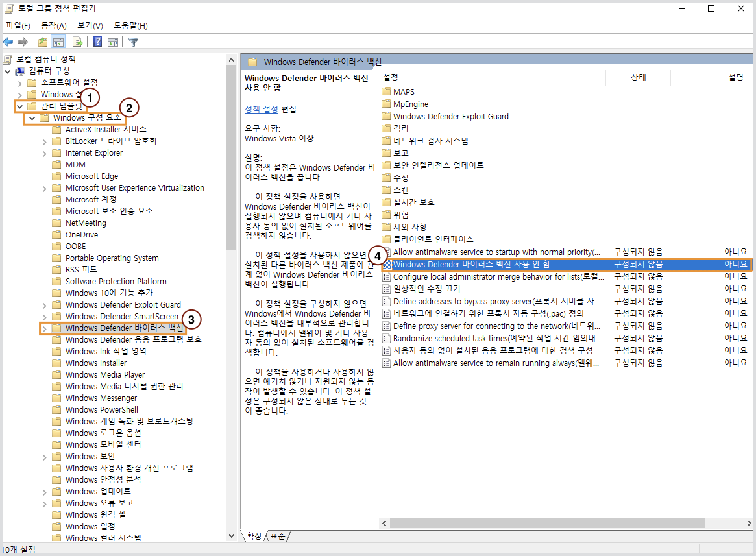Select Windows PowerShell tree item

[102, 410]
